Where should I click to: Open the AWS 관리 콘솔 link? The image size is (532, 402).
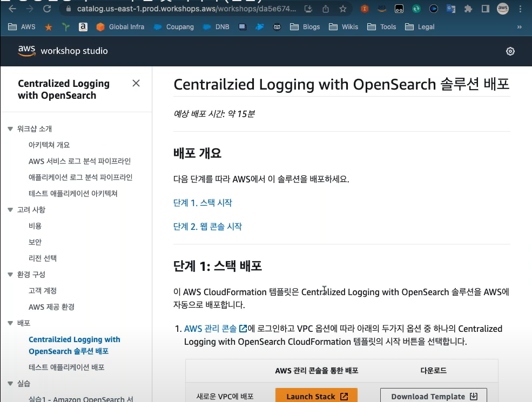click(x=216, y=329)
